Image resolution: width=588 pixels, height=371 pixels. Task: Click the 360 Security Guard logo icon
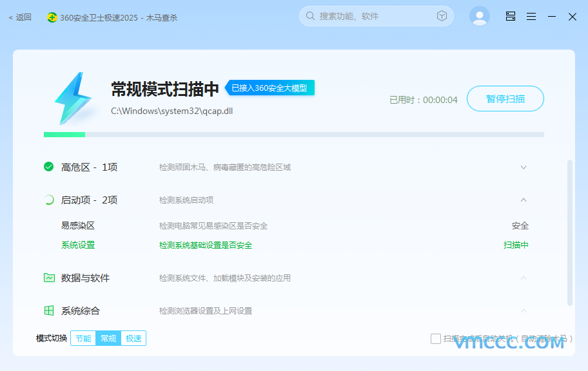(52, 17)
